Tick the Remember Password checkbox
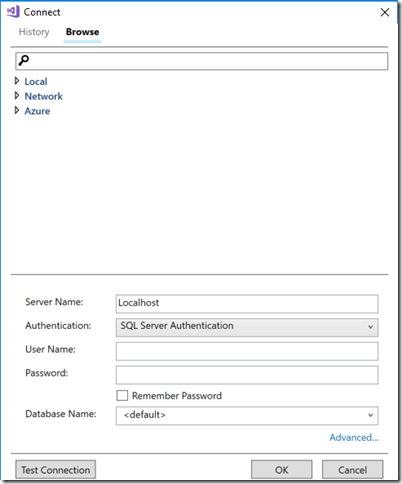402x484 pixels. point(122,396)
